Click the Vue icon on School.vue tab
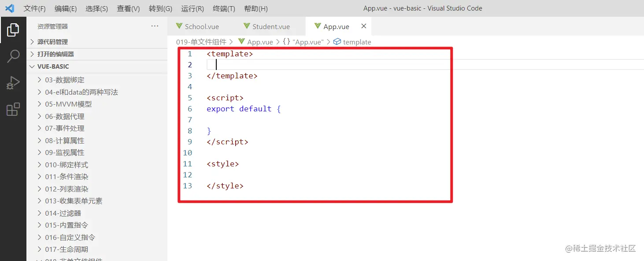644x261 pixels. point(179,26)
